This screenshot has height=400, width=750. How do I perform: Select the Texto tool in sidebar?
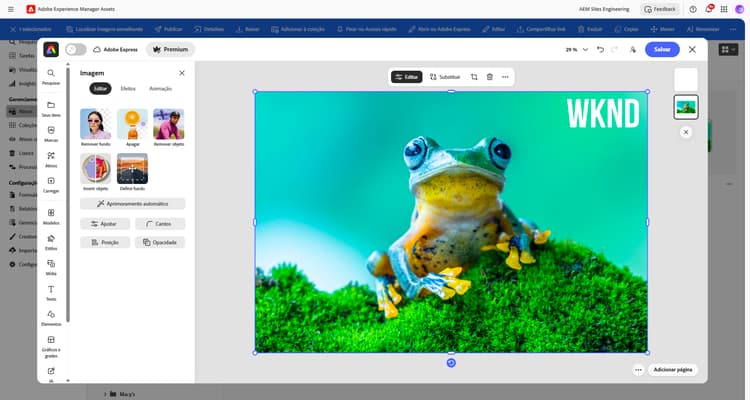tap(51, 293)
